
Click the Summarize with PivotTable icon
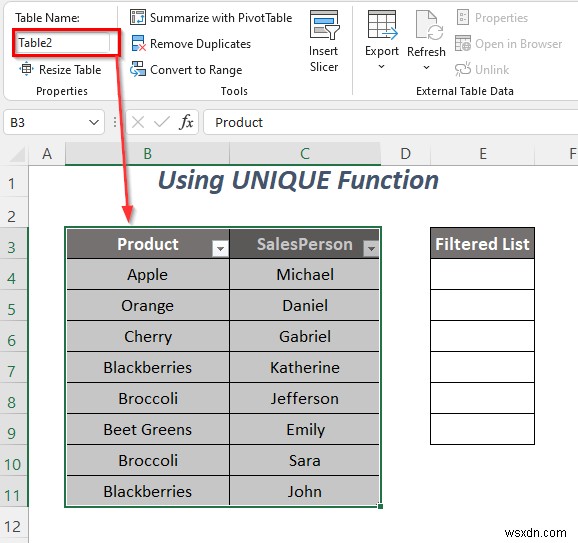coord(138,17)
